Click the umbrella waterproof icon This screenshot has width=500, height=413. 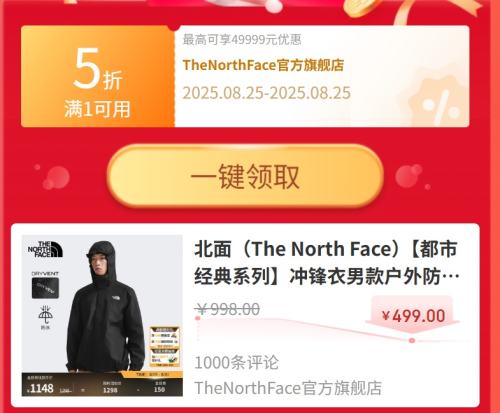(x=45, y=317)
